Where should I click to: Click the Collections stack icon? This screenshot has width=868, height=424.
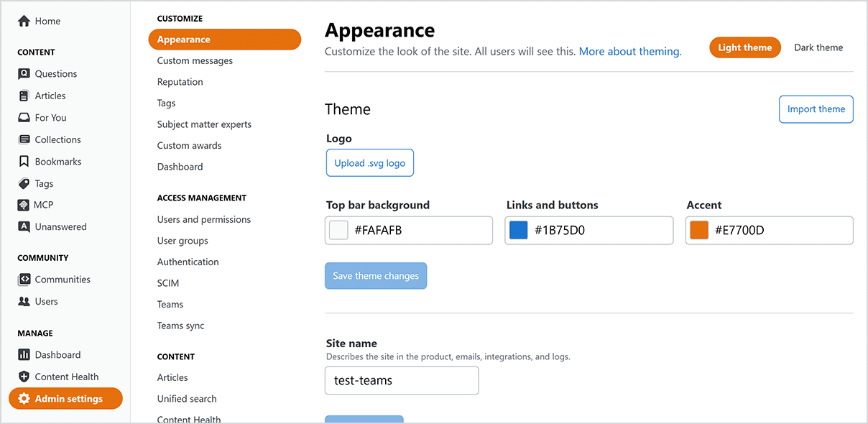(x=24, y=139)
